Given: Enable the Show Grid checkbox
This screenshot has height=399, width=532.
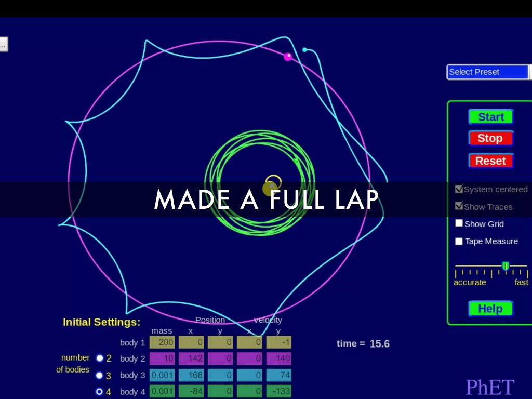Looking at the screenshot, I should click(459, 223).
